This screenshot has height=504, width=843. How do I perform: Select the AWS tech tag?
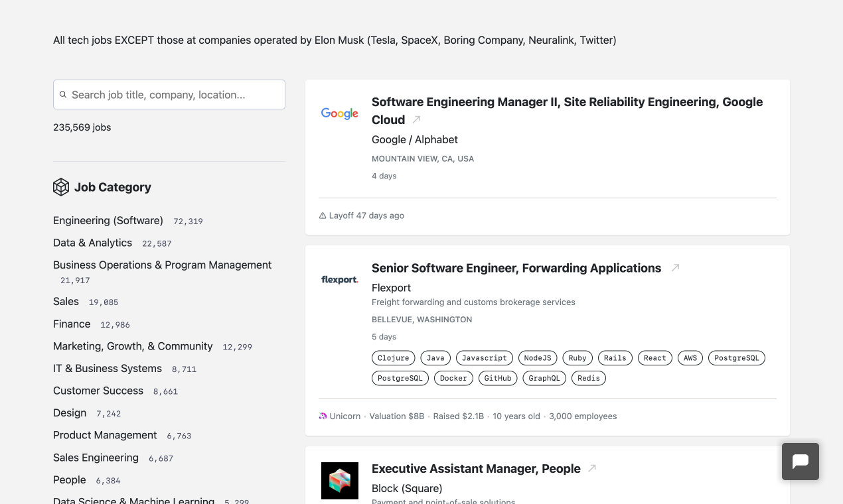690,358
